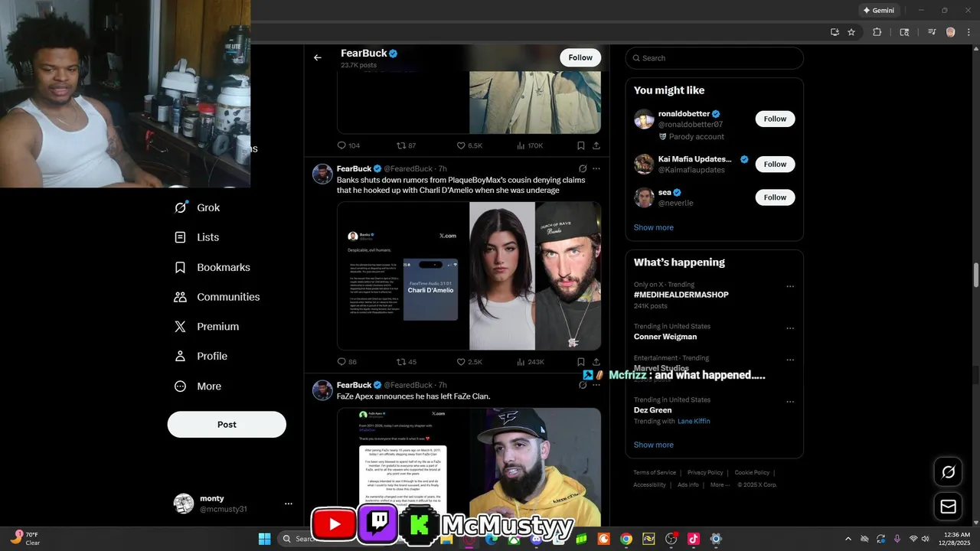The width and height of the screenshot is (980, 551).
Task: Open the Chrome profile avatar
Action: [x=951, y=32]
